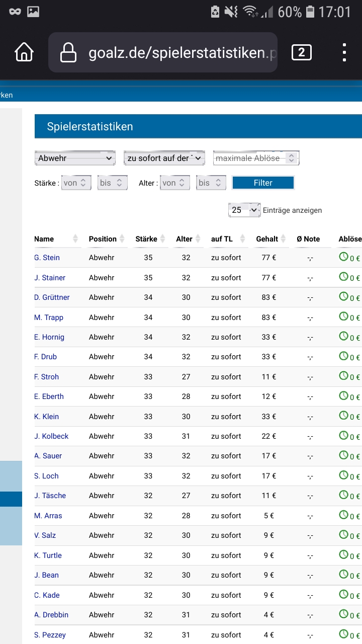Image resolution: width=362 pixels, height=644 pixels.
Task: Sort table by Gehalt column
Action: 271,239
